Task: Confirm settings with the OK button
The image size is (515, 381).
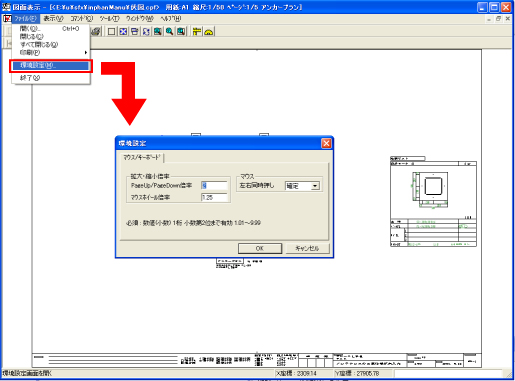Action: pyautogui.click(x=260, y=248)
